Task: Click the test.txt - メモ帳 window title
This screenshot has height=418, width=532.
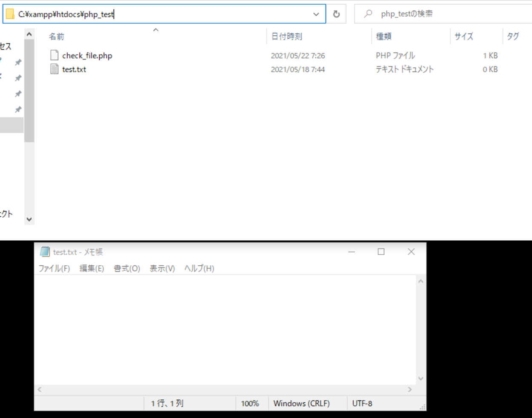Action: point(78,252)
